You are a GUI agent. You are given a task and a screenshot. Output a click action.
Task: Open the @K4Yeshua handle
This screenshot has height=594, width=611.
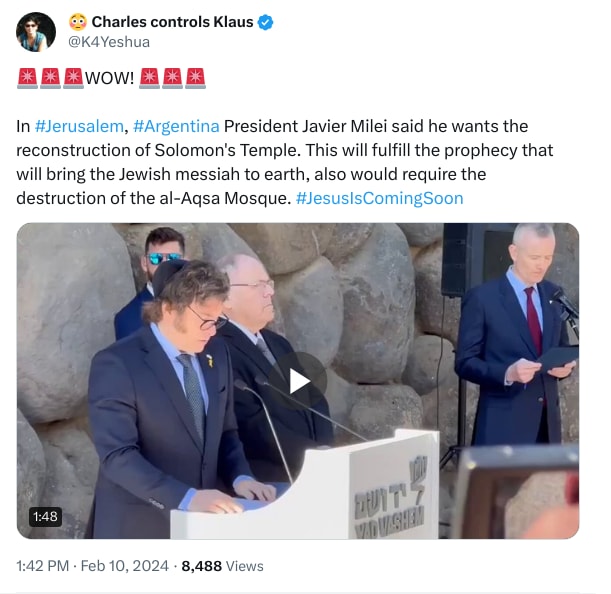pyautogui.click(x=109, y=42)
